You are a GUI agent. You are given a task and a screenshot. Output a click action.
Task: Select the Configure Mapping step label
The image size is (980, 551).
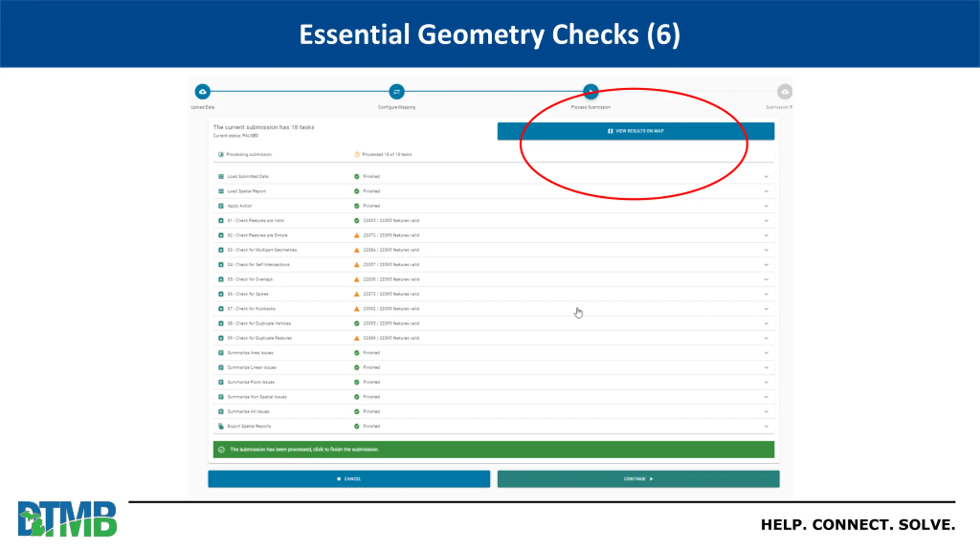[x=397, y=107]
